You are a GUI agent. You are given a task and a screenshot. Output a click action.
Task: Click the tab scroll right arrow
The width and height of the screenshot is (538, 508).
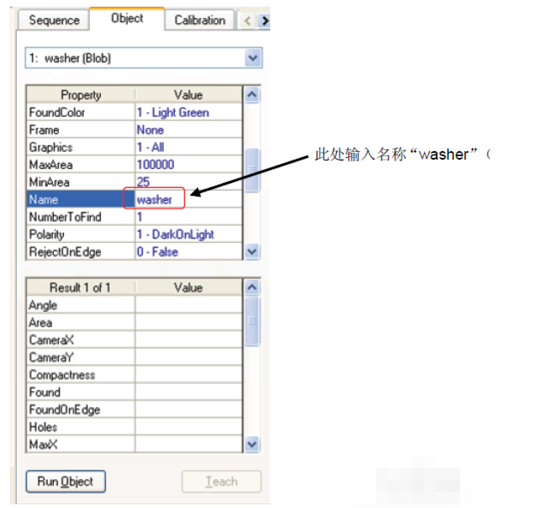264,21
